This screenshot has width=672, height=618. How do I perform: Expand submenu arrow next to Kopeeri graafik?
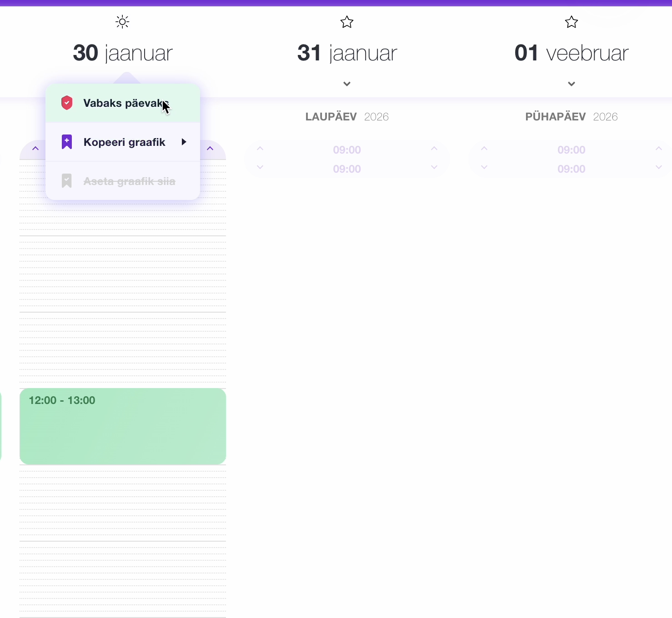tap(184, 142)
